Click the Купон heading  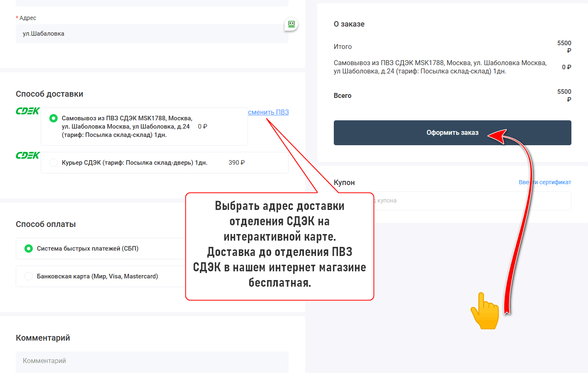tap(344, 183)
